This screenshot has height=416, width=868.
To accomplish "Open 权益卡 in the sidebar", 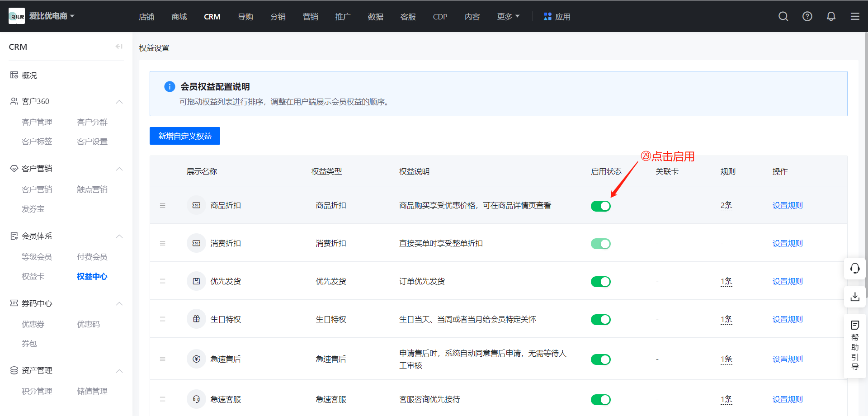I will (x=33, y=276).
